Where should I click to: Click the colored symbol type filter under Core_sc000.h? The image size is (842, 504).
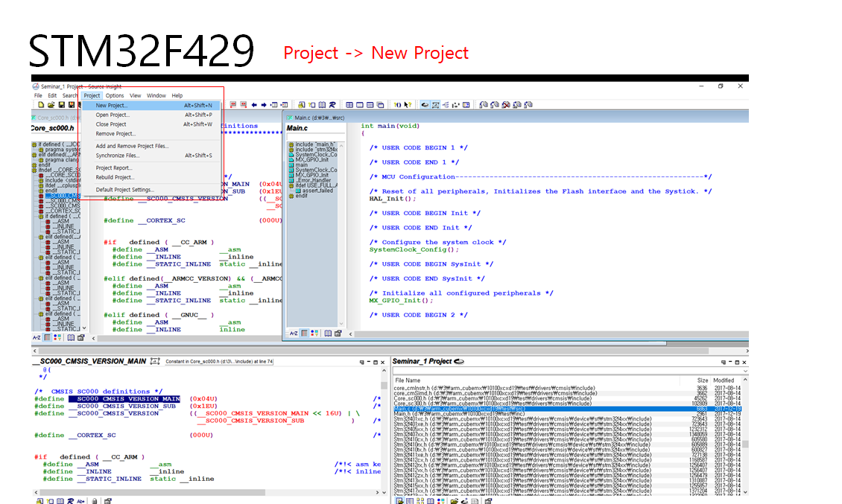pos(57,337)
